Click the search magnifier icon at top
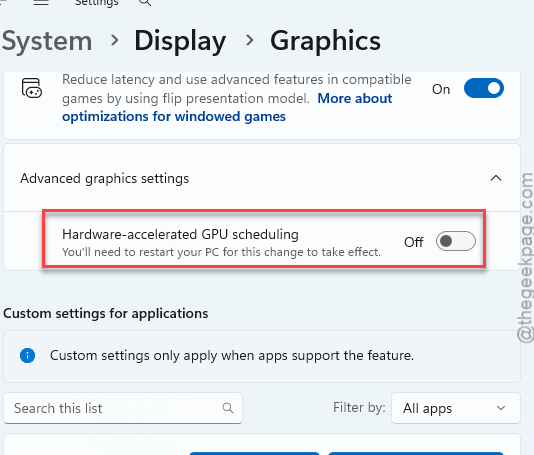The image size is (534, 455). (145, 3)
